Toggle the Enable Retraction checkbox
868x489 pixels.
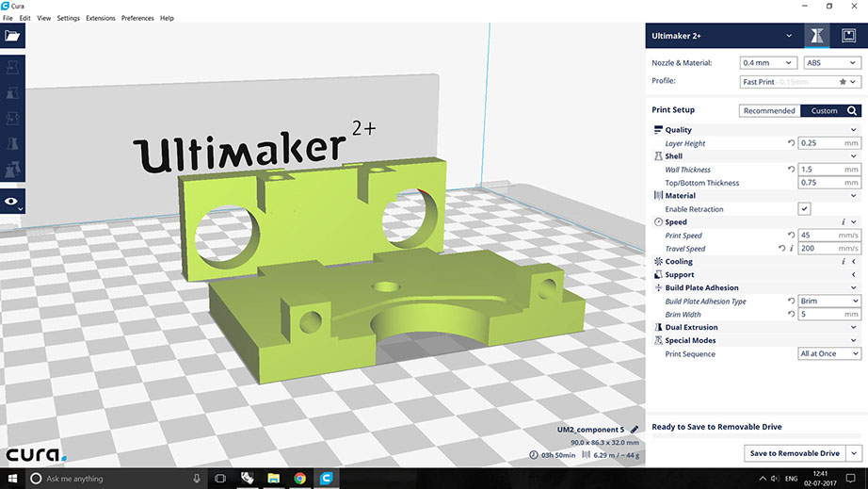(804, 209)
